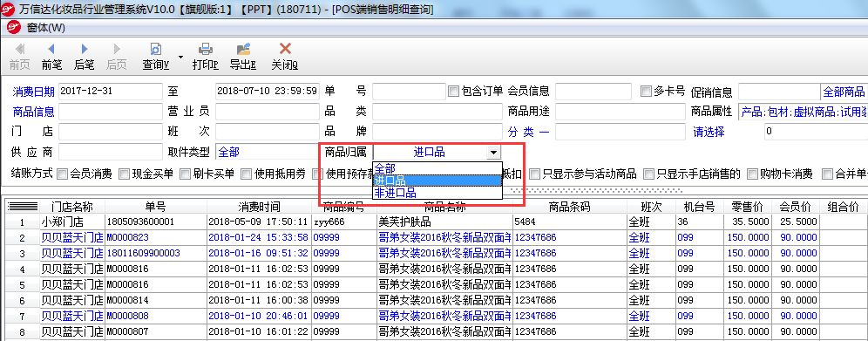Select 全部 in the 商品归属 list
The width and height of the screenshot is (868, 341).
(x=437, y=168)
